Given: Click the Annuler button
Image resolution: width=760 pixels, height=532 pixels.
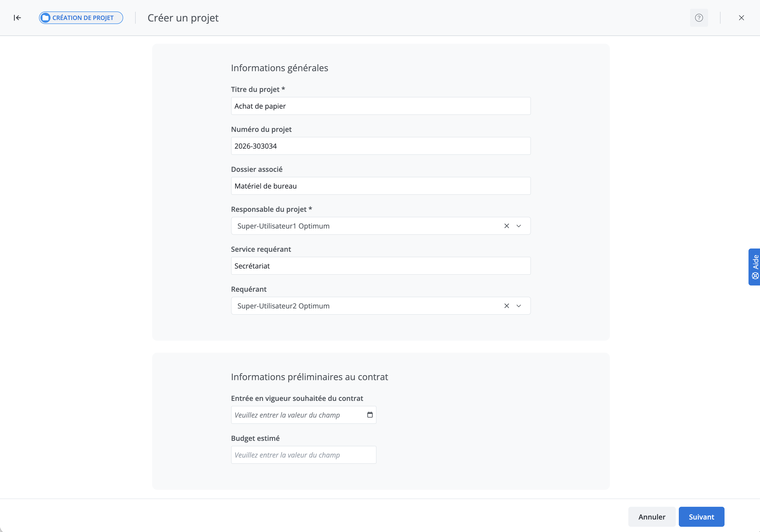Looking at the screenshot, I should [x=651, y=517].
